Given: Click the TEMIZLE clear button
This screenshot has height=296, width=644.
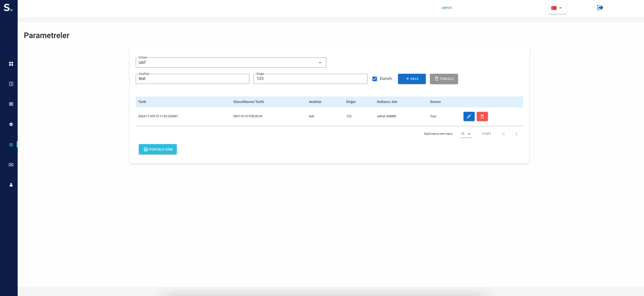Looking at the screenshot, I should point(443,79).
